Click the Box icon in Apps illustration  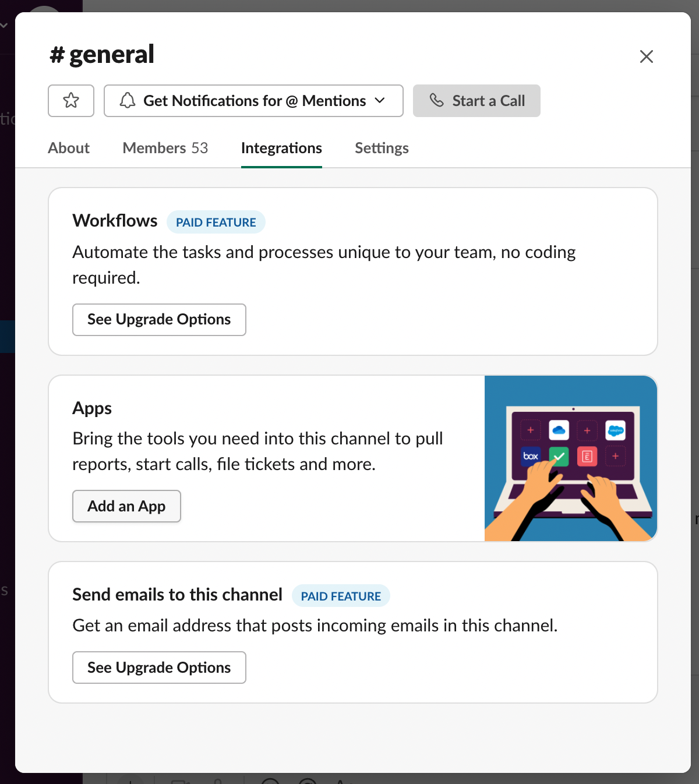point(531,456)
